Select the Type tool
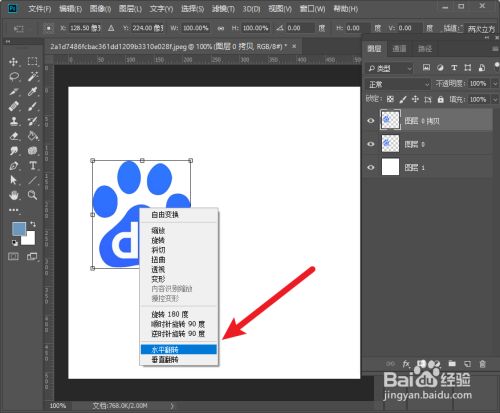This screenshot has height=413, width=500. click(32, 166)
